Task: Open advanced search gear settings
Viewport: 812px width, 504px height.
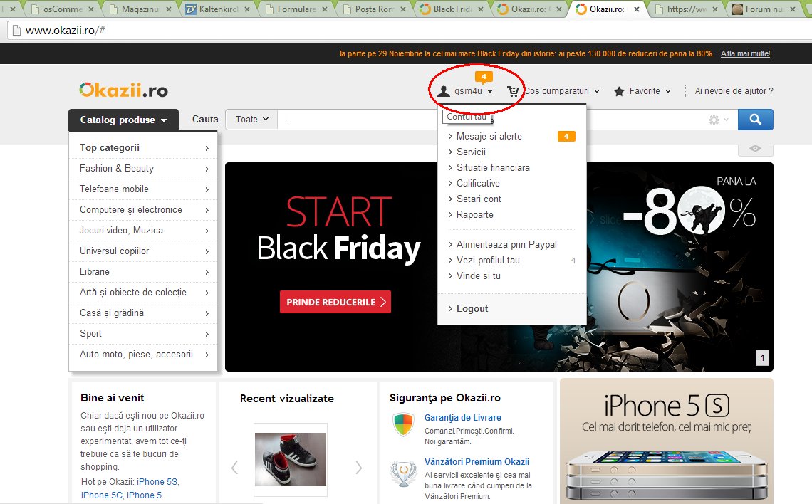Action: (x=714, y=120)
